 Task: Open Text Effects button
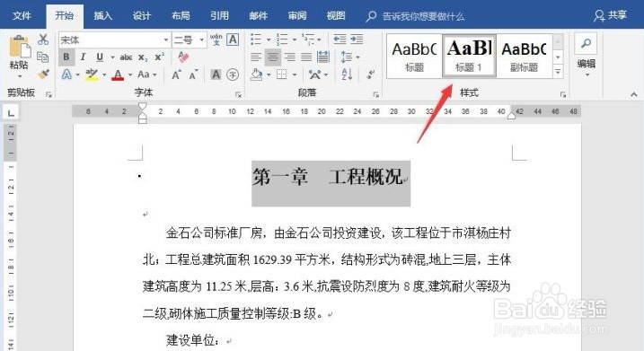tap(66, 75)
